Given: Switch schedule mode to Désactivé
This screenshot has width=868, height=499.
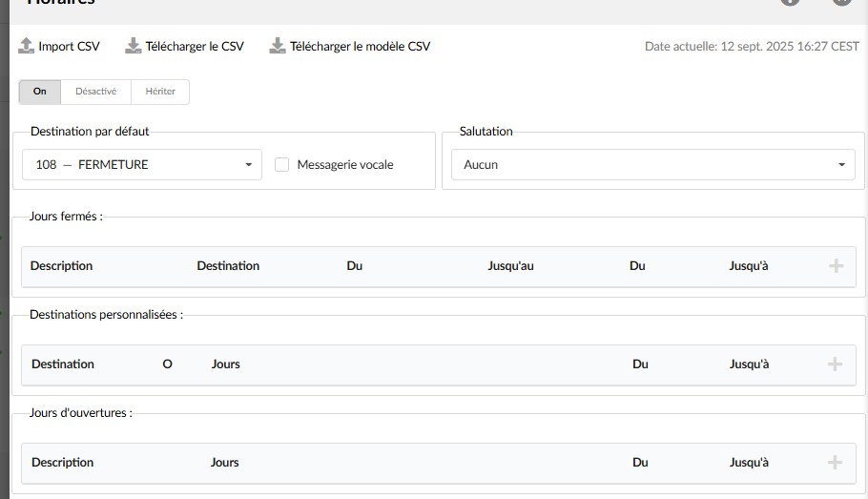Looking at the screenshot, I should 95,92.
